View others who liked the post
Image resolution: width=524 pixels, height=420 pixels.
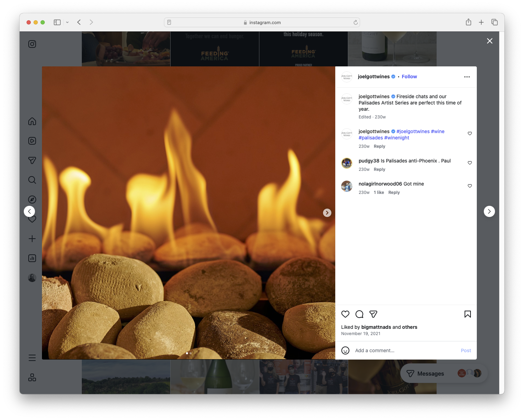410,327
